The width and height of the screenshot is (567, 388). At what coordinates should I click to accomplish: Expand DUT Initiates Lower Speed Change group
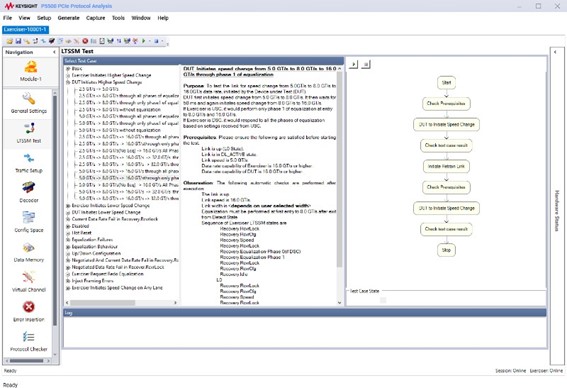click(x=68, y=213)
